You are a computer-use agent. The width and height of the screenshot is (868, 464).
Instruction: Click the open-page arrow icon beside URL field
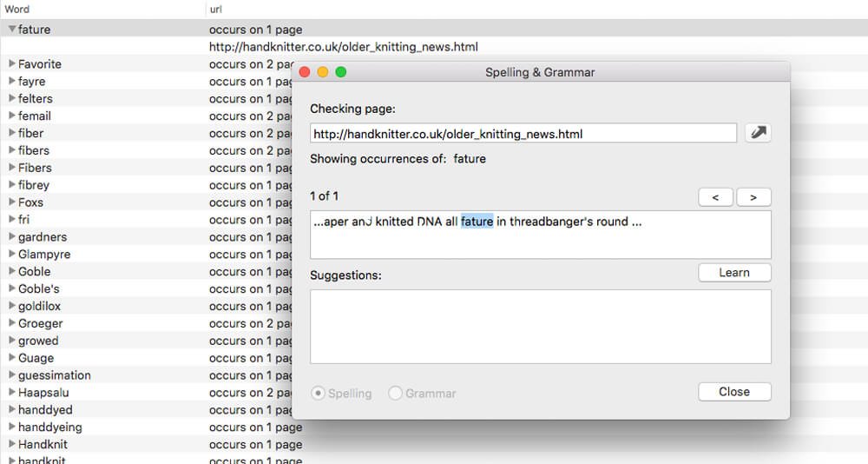tap(758, 134)
